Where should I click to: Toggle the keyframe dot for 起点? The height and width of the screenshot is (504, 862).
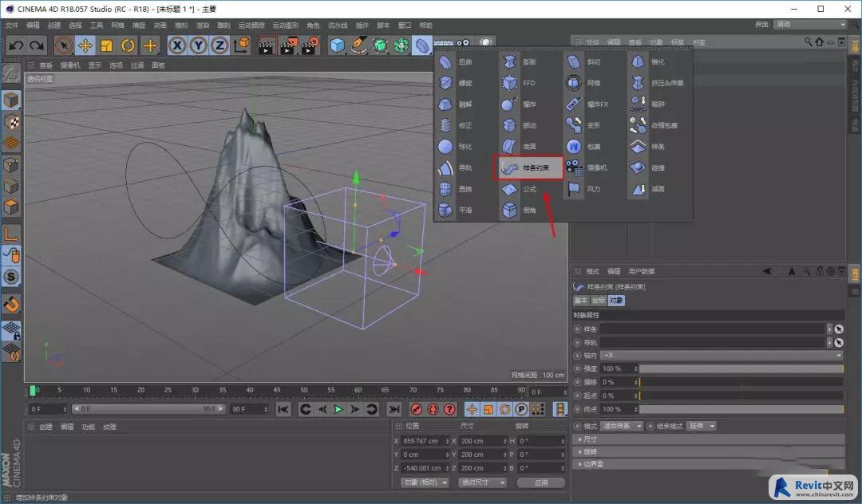578,396
